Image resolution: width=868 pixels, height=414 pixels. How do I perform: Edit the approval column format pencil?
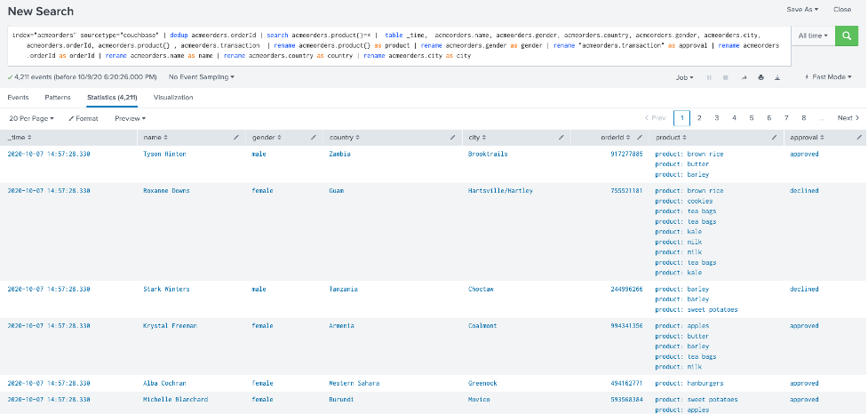click(x=859, y=138)
